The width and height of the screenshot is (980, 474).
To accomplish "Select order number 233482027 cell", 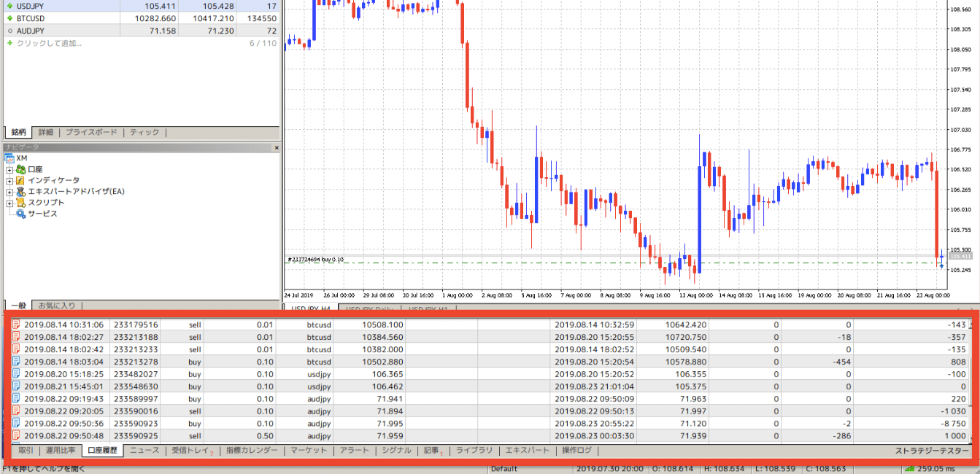I will (136, 374).
